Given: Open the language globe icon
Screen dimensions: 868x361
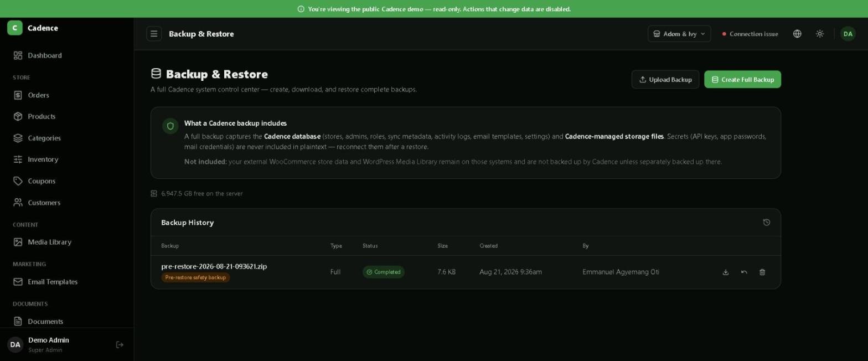Looking at the screenshot, I should pyautogui.click(x=797, y=34).
